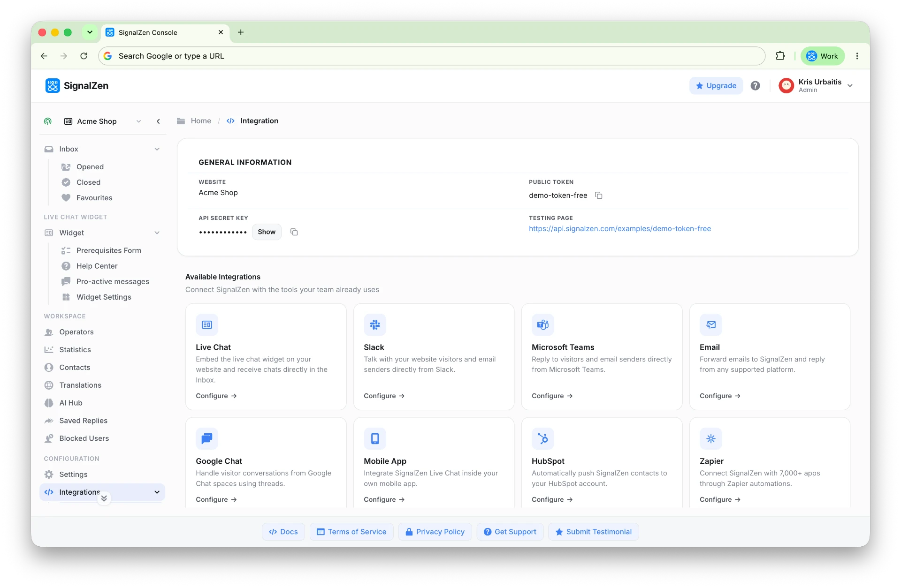Image resolution: width=901 pixels, height=588 pixels.
Task: Collapse the Integrations section chevron
Action: pos(157,492)
